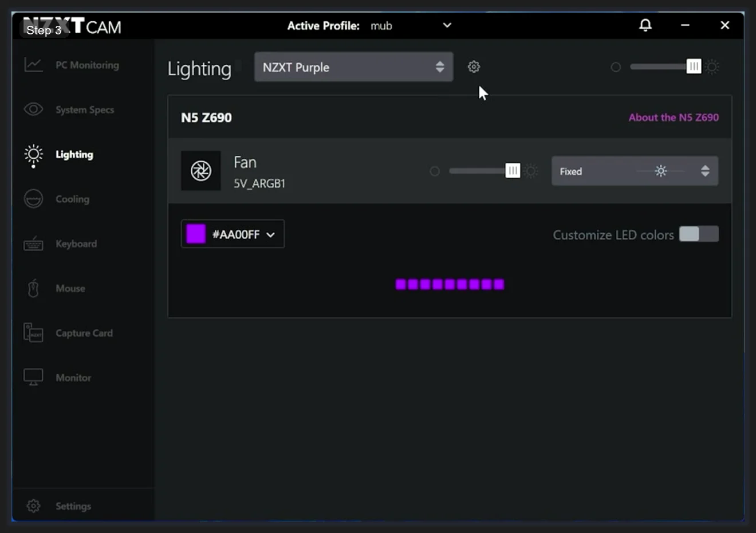Click the radio circle beside the Lighting brightness slider
Viewport: 756px width, 533px height.
point(616,67)
